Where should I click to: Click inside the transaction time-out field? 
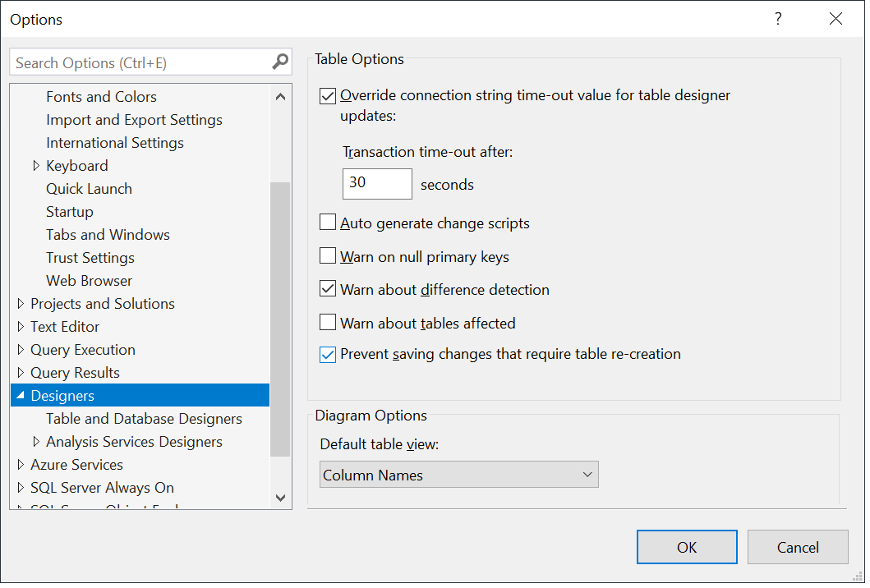coord(376,183)
